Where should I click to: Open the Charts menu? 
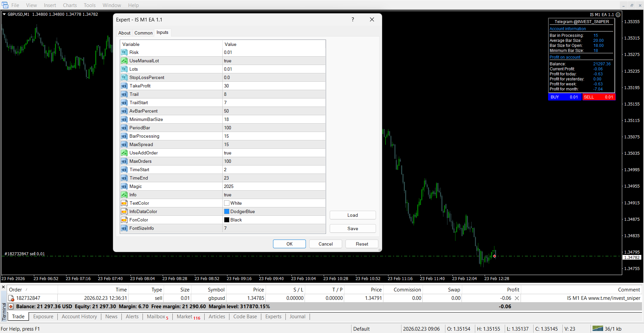70,5
